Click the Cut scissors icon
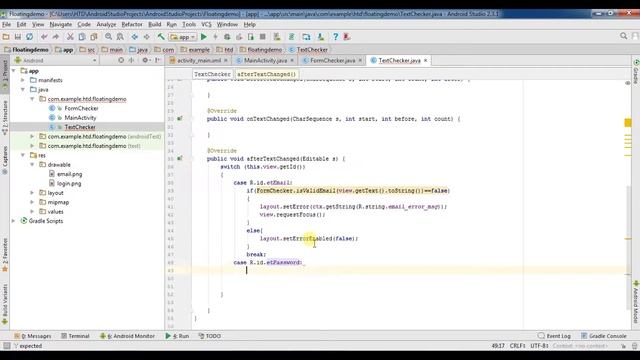The width and height of the screenshot is (640, 360). 70,37
